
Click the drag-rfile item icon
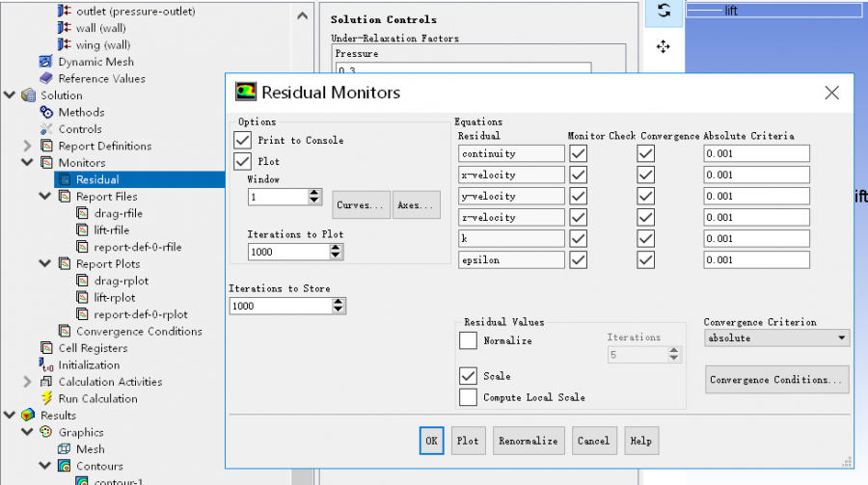tap(83, 213)
